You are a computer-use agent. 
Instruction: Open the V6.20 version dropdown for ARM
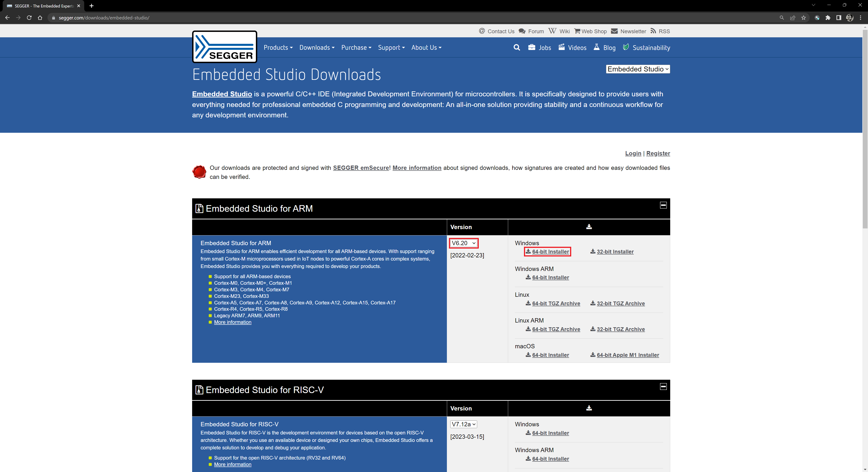[x=463, y=243]
